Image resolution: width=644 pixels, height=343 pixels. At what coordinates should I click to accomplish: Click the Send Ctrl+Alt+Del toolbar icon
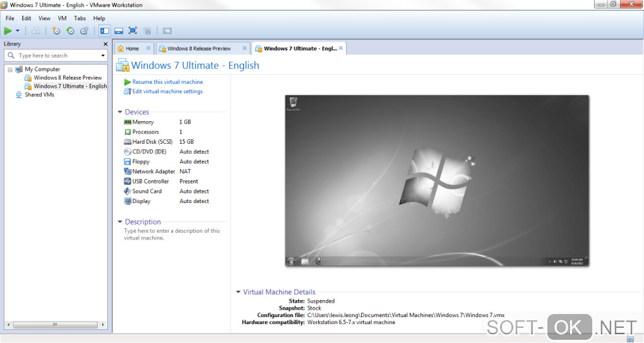click(36, 31)
